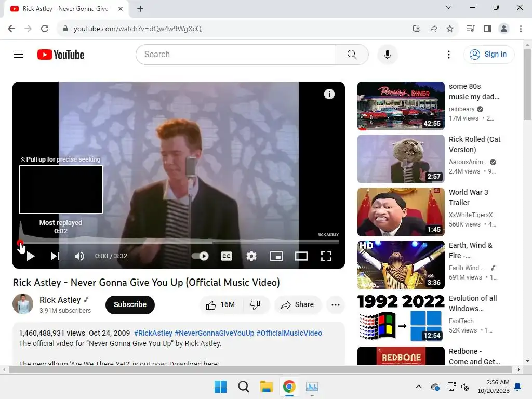
Task: Skip to next video
Action: (x=55, y=256)
